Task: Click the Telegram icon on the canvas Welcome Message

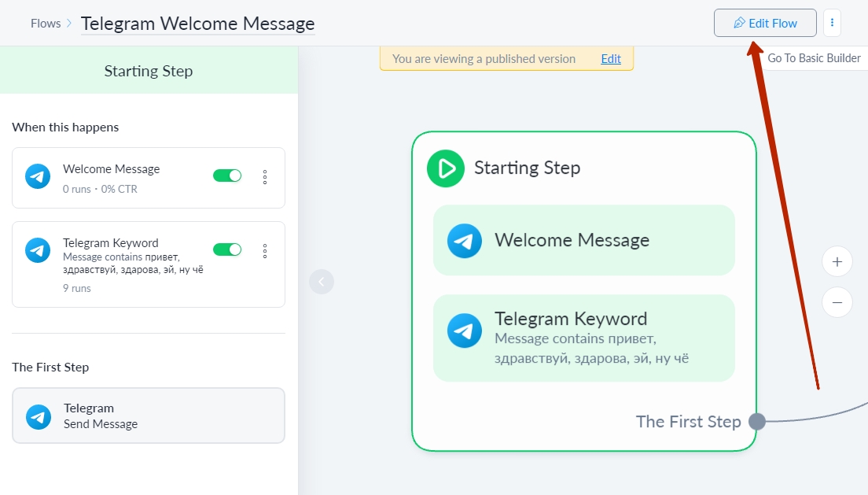Action: point(465,241)
